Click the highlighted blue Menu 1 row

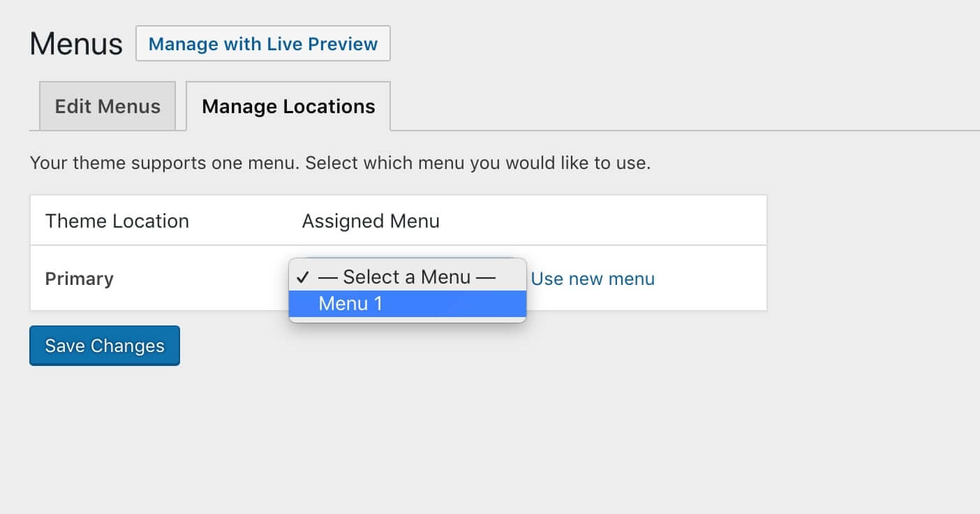tap(408, 304)
